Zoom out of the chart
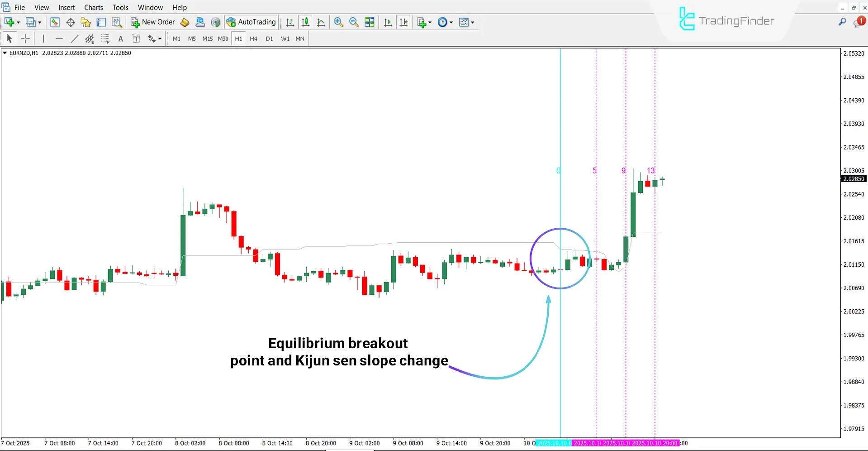This screenshot has height=451, width=868. point(354,22)
